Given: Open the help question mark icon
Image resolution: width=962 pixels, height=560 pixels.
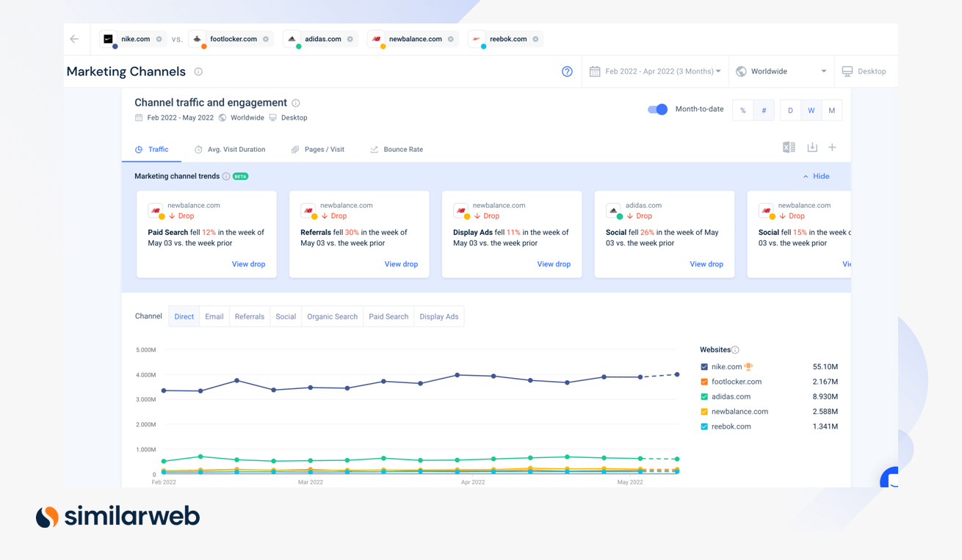Looking at the screenshot, I should pyautogui.click(x=567, y=71).
